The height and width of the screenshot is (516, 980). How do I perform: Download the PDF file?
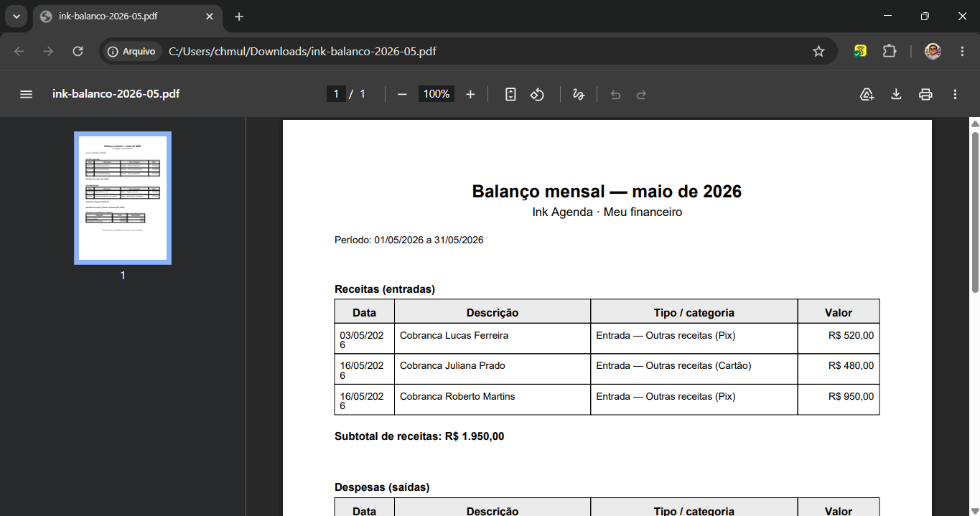tap(896, 94)
